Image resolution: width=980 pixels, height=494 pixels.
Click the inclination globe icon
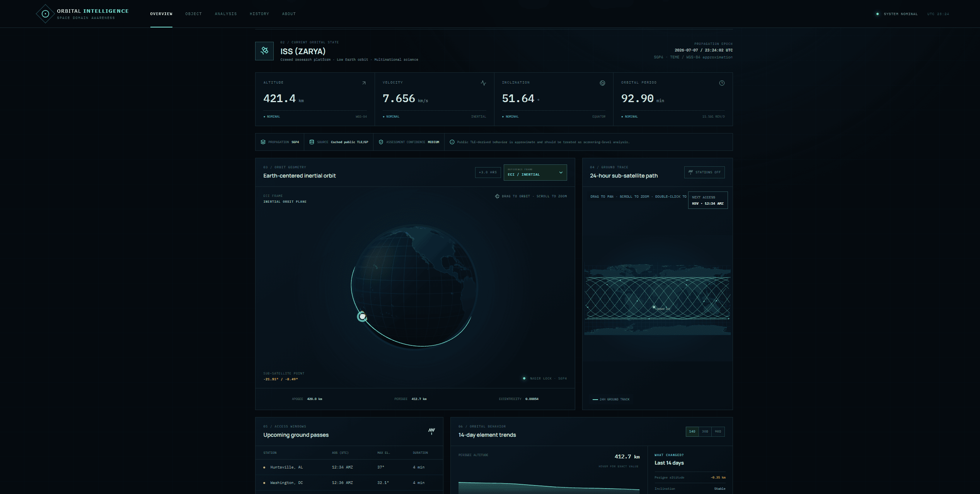602,83
